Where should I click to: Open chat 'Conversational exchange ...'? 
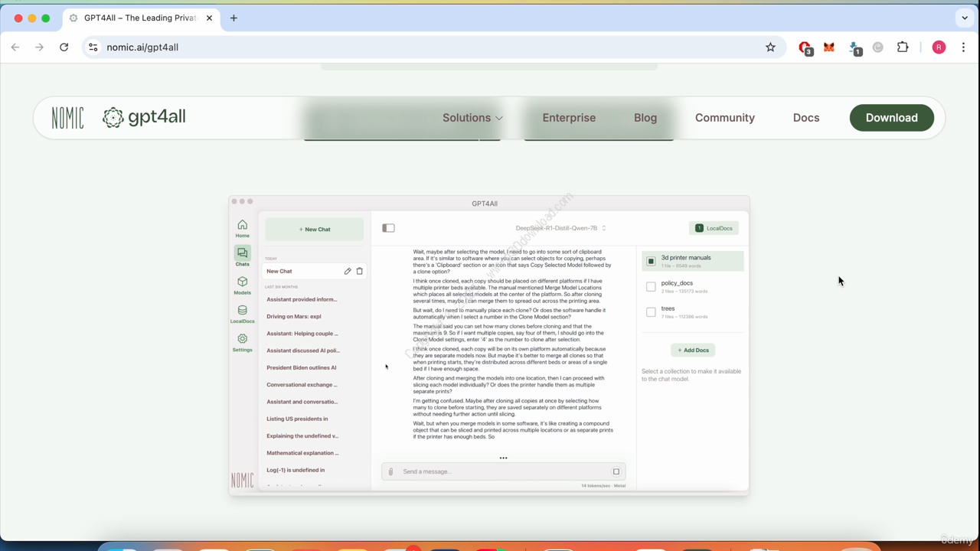click(302, 385)
